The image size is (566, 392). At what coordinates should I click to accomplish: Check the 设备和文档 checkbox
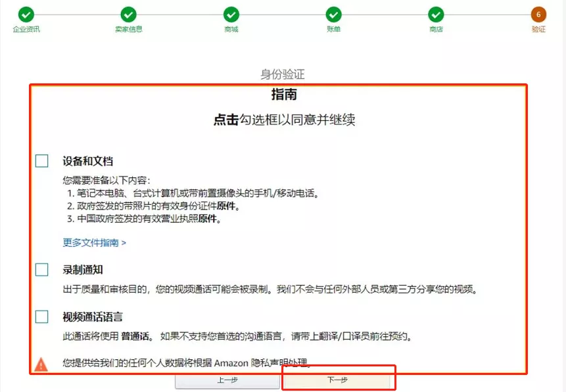(42, 161)
